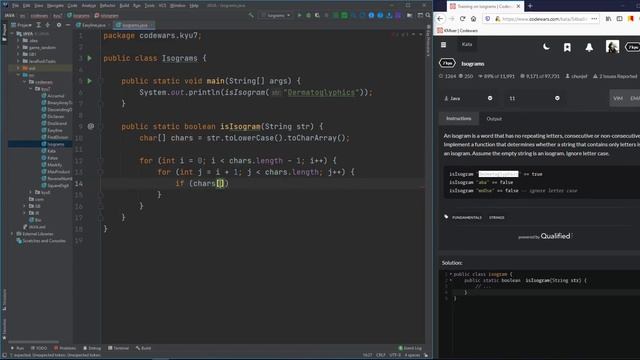640x360 pixels.
Task: Open Refactor menu in IntelliJ
Action: click(x=107, y=6)
